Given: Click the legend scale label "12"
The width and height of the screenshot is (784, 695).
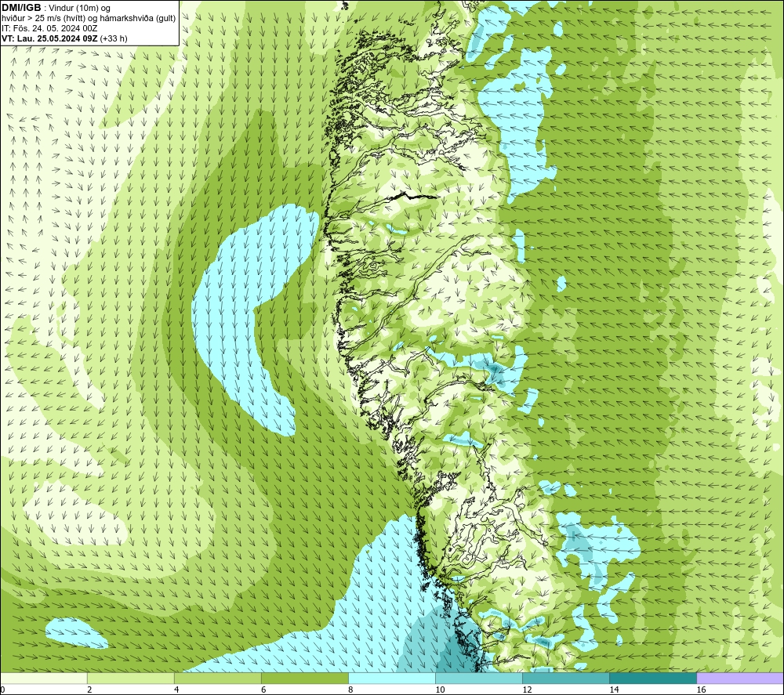Looking at the screenshot, I should pyautogui.click(x=527, y=690).
